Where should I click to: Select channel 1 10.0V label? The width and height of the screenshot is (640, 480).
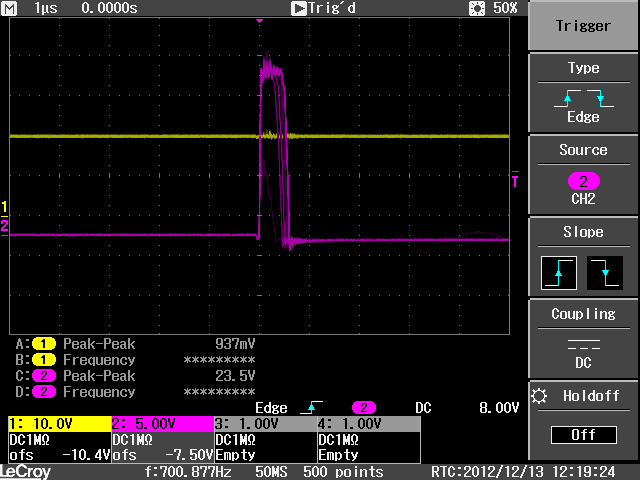(60, 424)
